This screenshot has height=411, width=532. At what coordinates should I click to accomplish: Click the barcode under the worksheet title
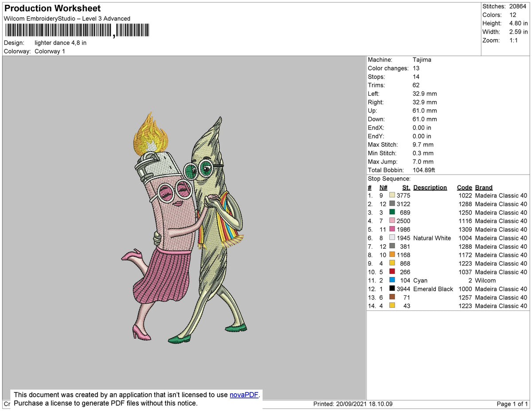77,31
